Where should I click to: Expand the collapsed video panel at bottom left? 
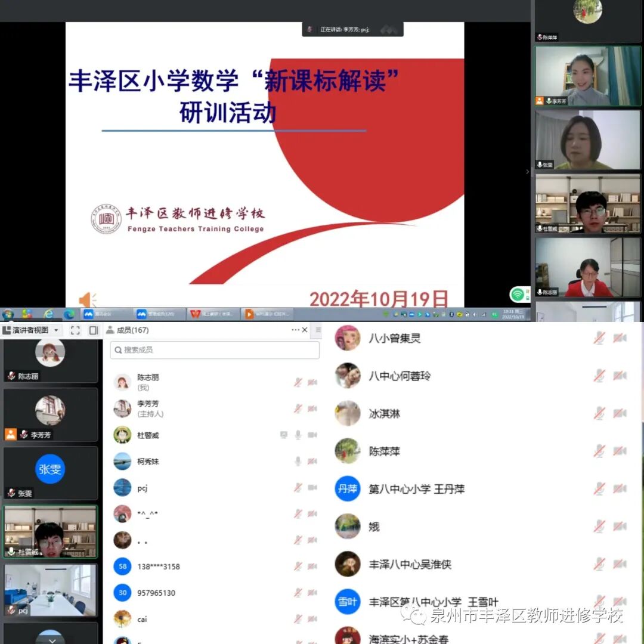click(x=51, y=639)
